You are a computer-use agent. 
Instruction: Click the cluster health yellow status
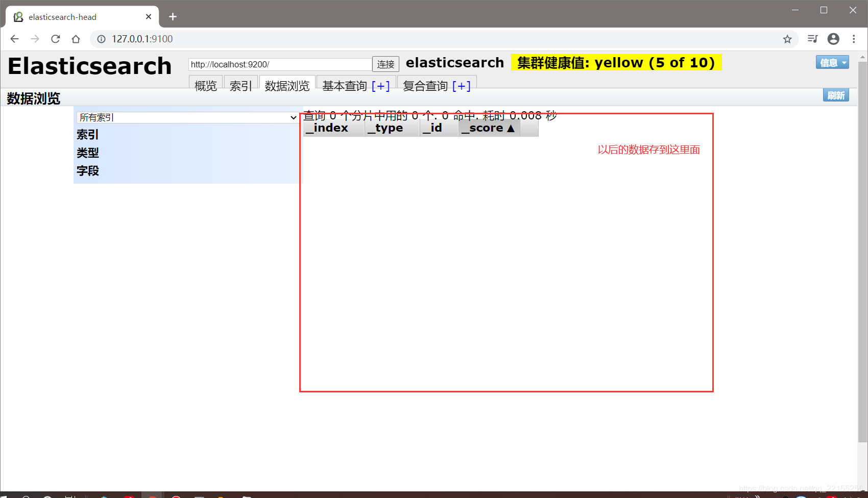pyautogui.click(x=616, y=62)
